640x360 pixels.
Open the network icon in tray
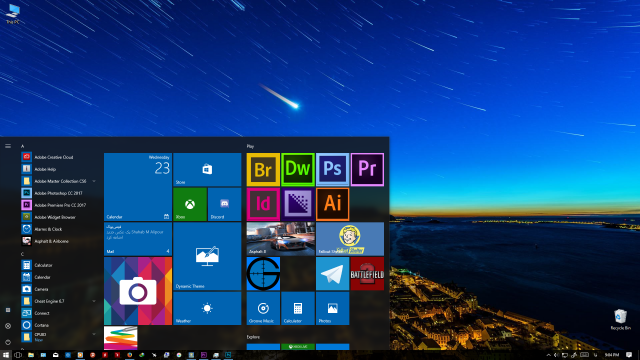(565, 355)
